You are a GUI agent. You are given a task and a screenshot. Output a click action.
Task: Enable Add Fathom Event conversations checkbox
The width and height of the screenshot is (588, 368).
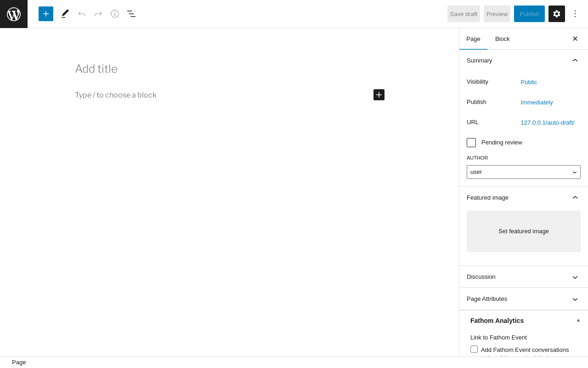(x=474, y=349)
